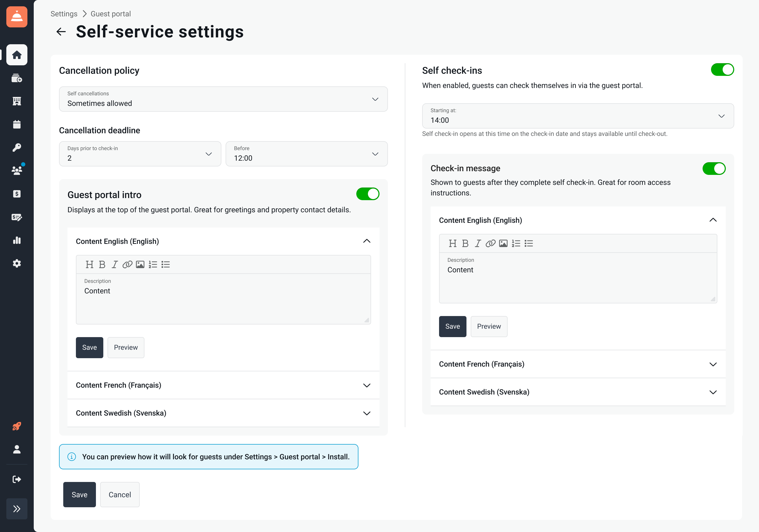This screenshot has width=759, height=532.
Task: Add numbered list in Check-in message editor
Action: click(516, 244)
